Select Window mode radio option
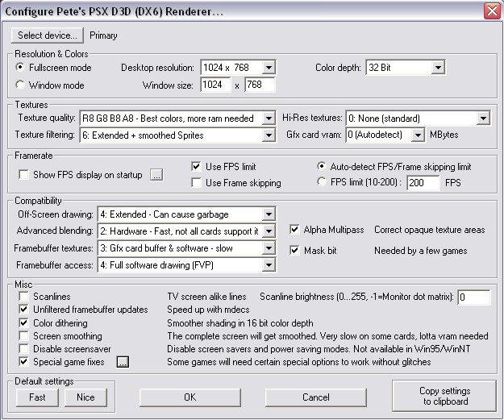Viewport: 504px width, 420px height. point(20,85)
